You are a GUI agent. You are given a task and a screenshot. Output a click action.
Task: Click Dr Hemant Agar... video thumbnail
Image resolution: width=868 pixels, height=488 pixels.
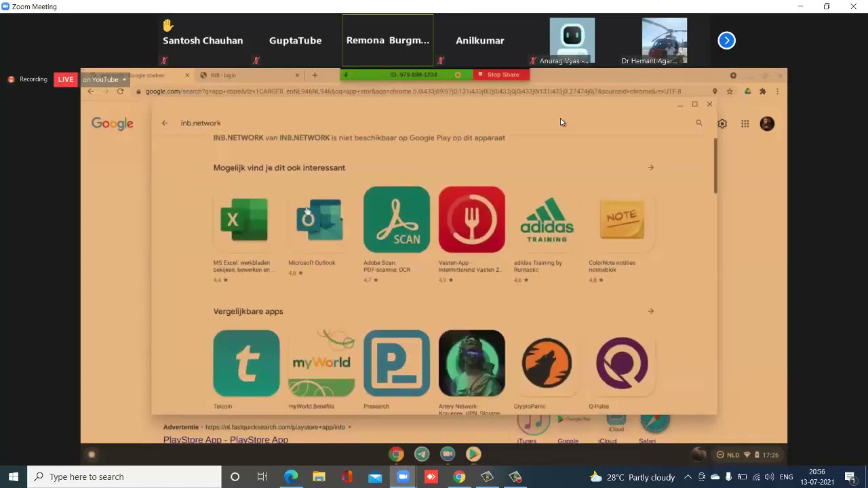pos(665,41)
